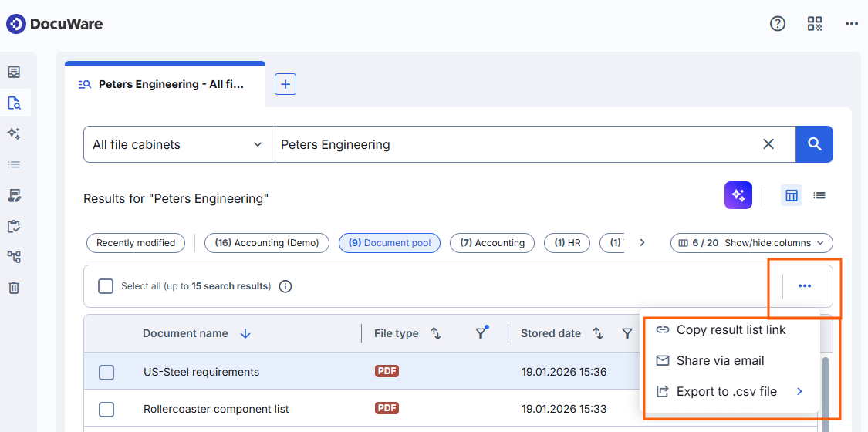This screenshot has height=432, width=868.
Task: Click the Results for "Peters Engineering" heading
Action: [176, 198]
